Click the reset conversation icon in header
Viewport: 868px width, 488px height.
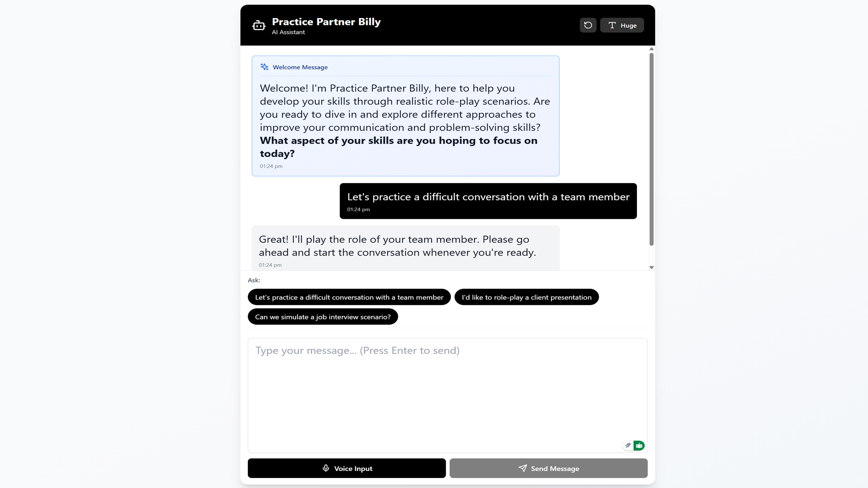pyautogui.click(x=588, y=25)
